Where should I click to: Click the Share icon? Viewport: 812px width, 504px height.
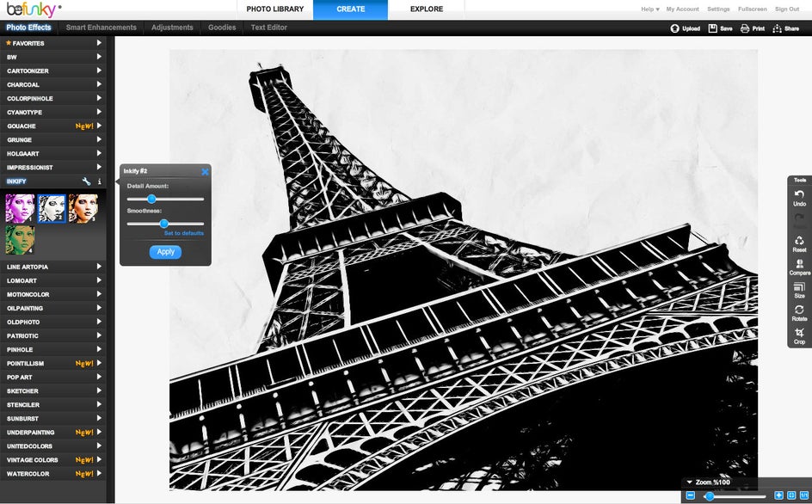click(x=777, y=28)
